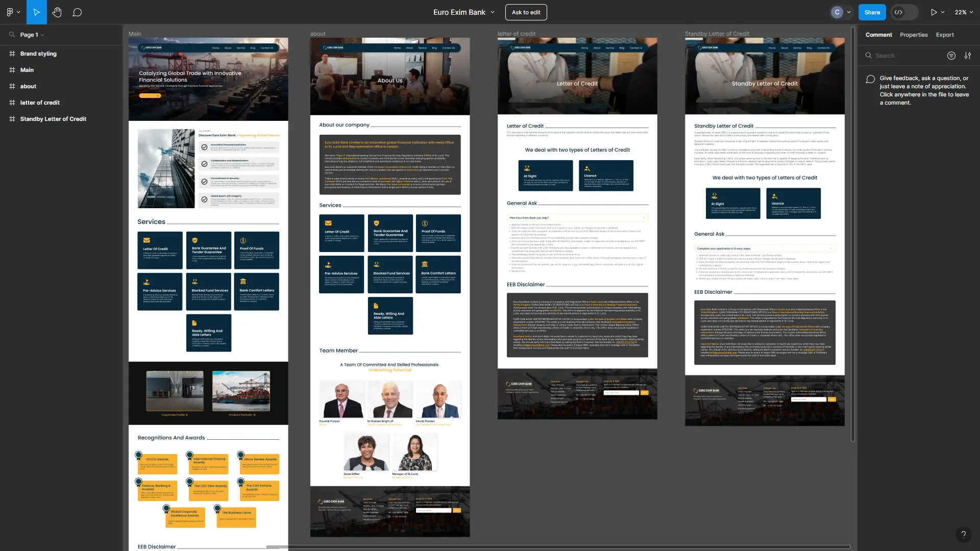This screenshot has width=980, height=551.
Task: Select the Hand tool
Action: [x=57, y=12]
